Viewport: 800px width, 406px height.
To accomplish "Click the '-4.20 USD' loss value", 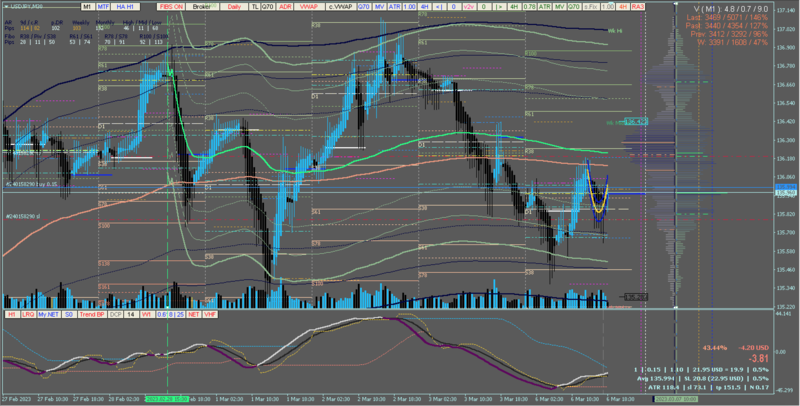I will [753, 347].
